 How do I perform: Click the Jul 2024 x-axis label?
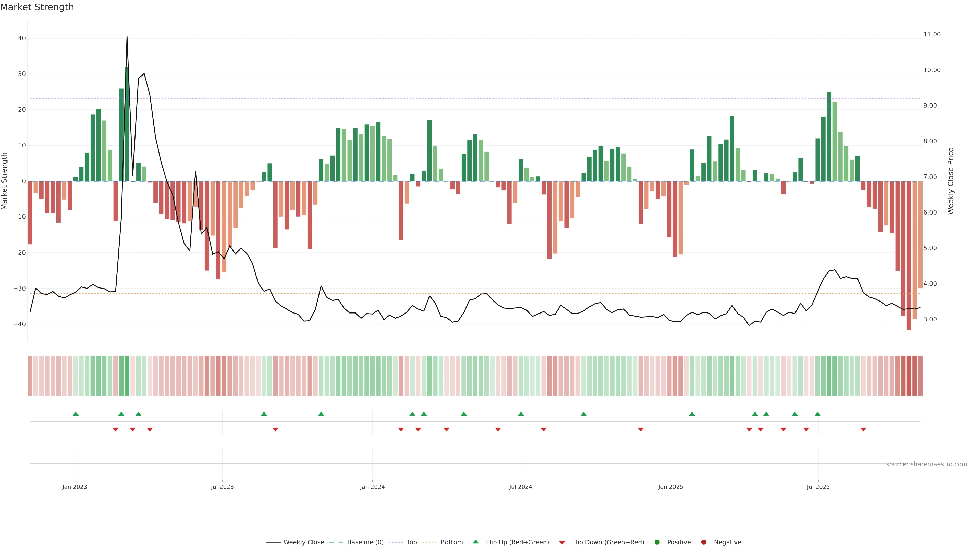pyautogui.click(x=520, y=487)
